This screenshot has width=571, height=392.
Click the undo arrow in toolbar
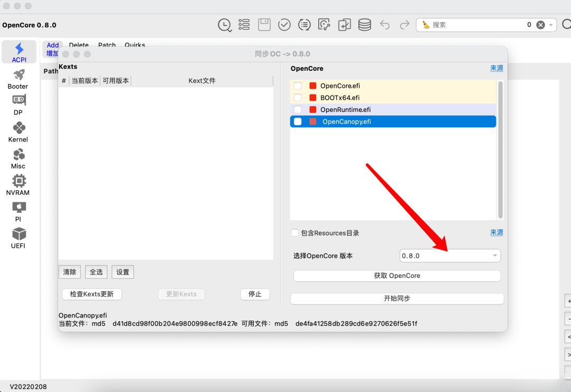point(384,25)
